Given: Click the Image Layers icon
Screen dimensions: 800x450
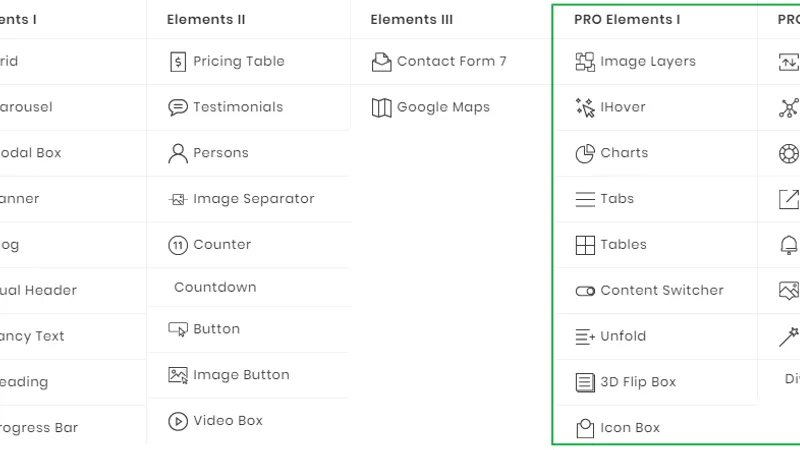Looking at the screenshot, I should click(x=585, y=62).
